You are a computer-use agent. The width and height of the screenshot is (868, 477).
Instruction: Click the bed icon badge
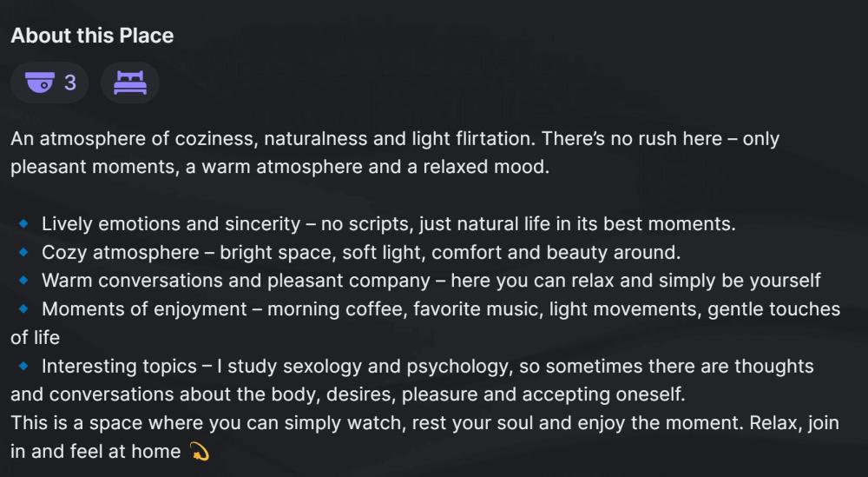(x=130, y=83)
